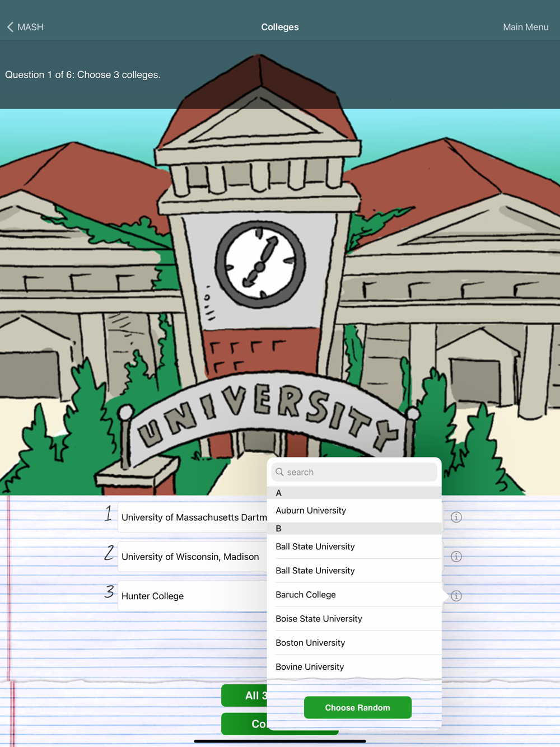Click the Question 1 of 6 prompt text

point(83,74)
